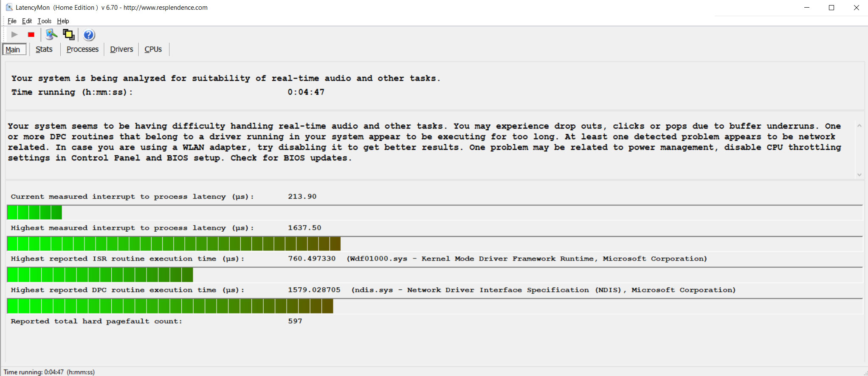
Task: Click the highest DPC routine execution bar
Action: pyautogui.click(x=434, y=306)
